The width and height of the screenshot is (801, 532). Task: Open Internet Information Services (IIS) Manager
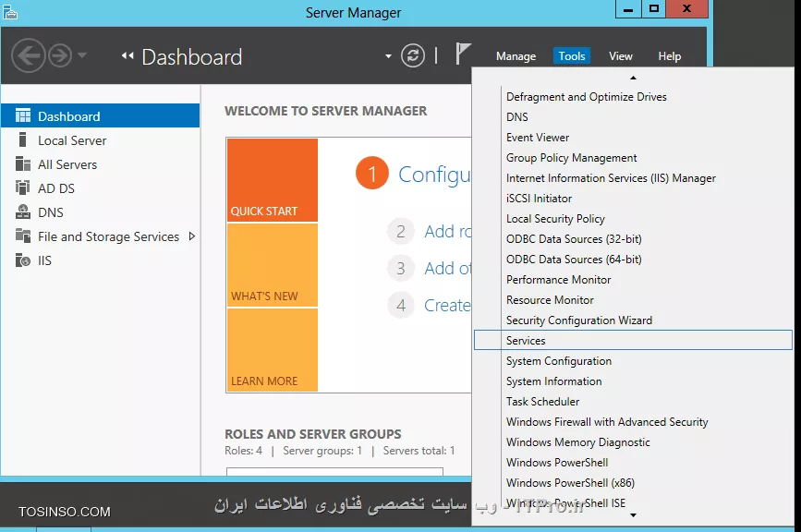coord(633,178)
